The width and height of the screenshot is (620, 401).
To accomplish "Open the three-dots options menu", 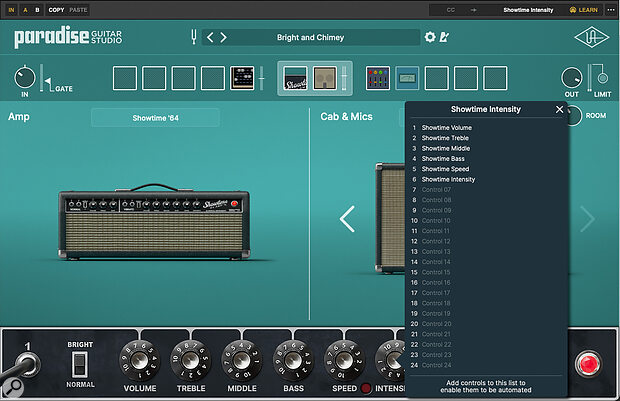I will pyautogui.click(x=611, y=10).
